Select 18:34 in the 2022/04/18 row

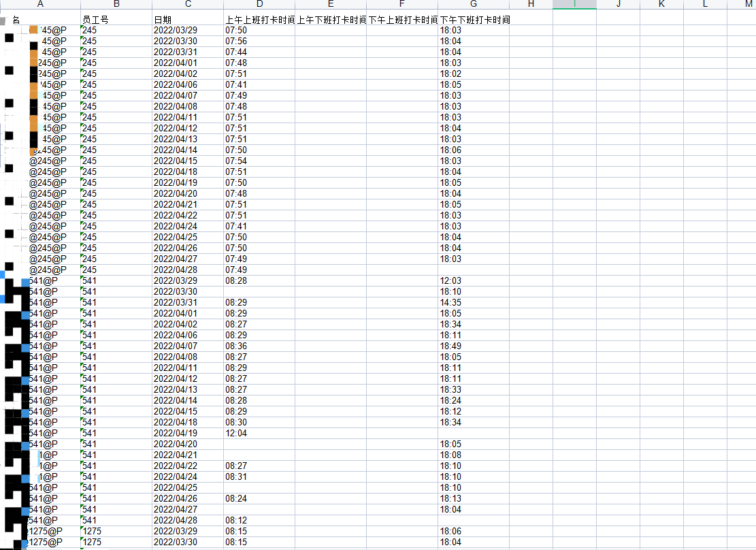[474, 422]
